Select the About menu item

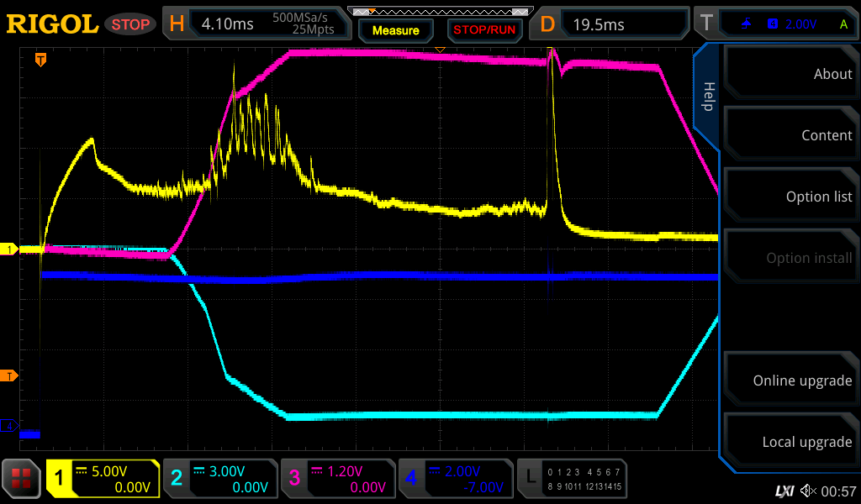790,74
